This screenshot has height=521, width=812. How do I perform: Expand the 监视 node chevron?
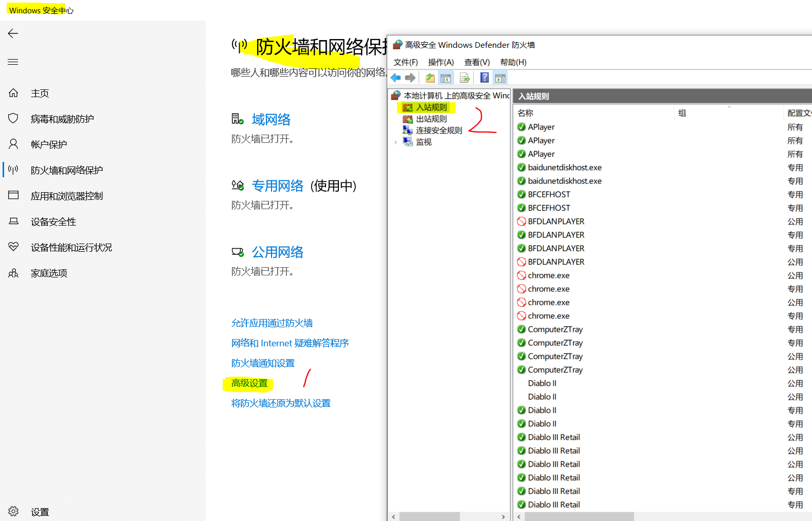395,142
